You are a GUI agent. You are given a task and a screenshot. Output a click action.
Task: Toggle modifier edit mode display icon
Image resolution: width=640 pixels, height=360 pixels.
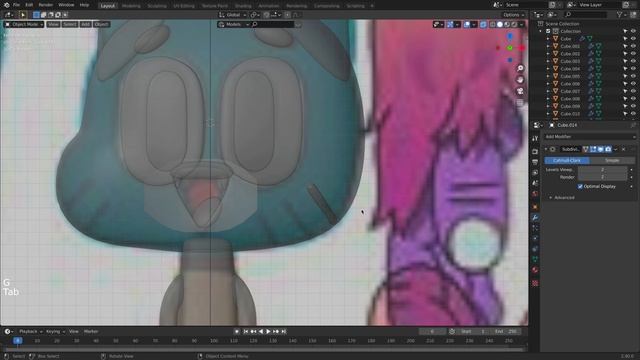593,149
